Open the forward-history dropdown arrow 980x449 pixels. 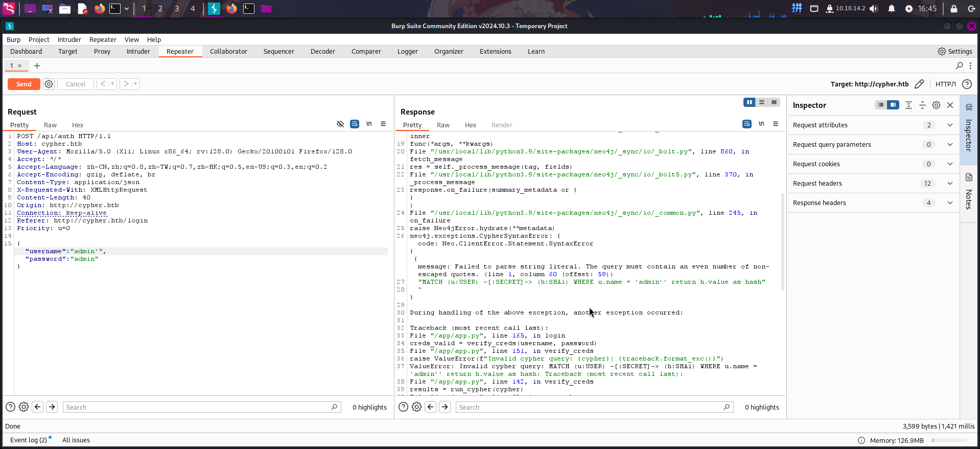click(x=135, y=84)
